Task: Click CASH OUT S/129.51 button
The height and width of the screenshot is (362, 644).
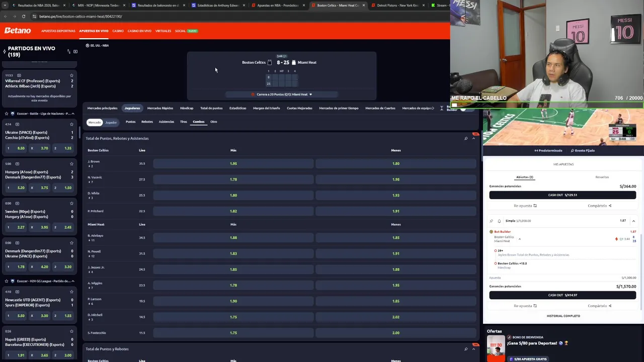Action: pyautogui.click(x=562, y=195)
